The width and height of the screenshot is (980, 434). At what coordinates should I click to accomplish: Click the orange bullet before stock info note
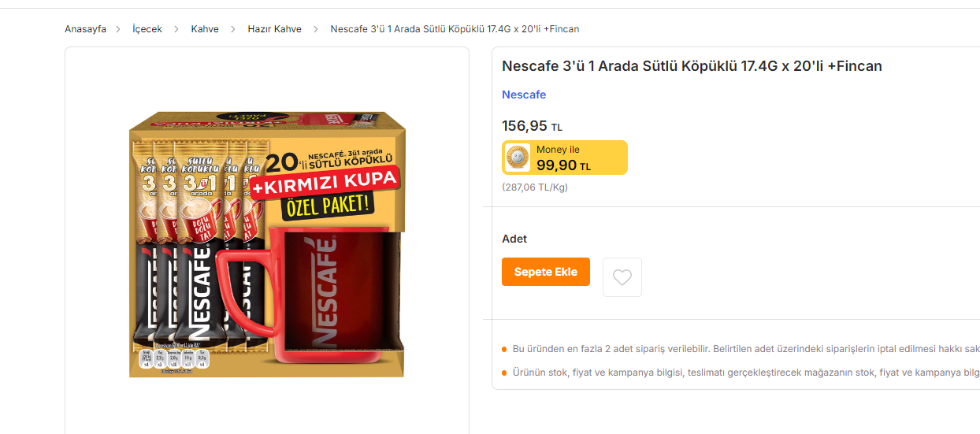pos(504,373)
